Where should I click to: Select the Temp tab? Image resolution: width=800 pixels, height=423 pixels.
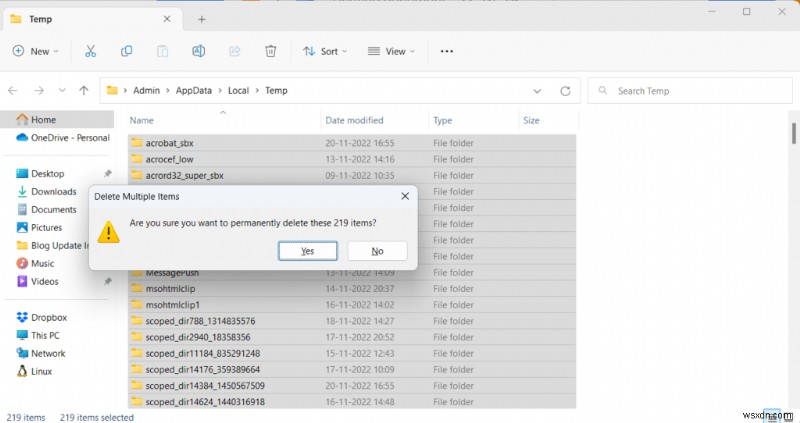(92, 19)
